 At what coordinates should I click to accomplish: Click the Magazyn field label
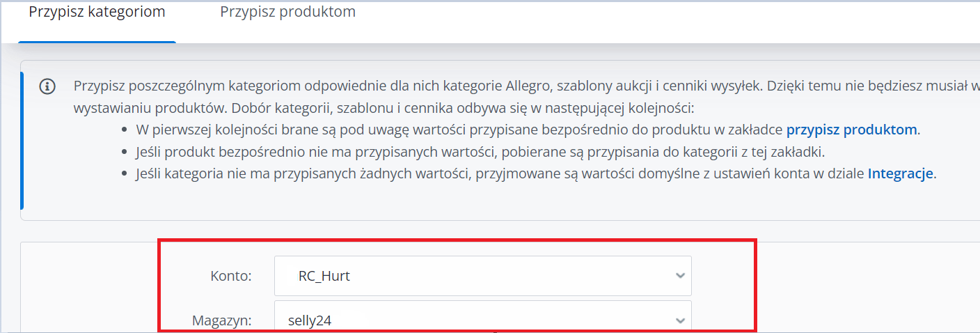pyautogui.click(x=221, y=320)
